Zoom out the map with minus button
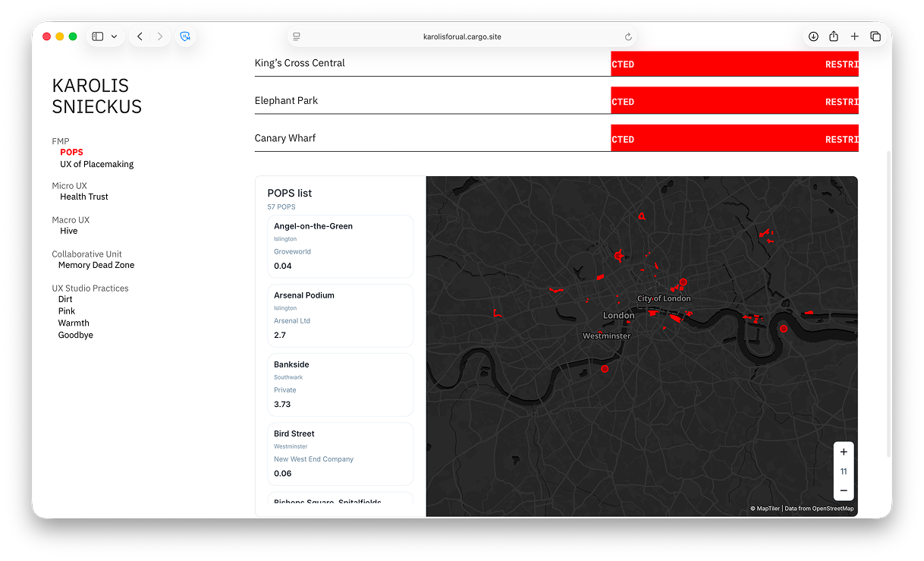This screenshot has height=561, width=924. pyautogui.click(x=844, y=490)
